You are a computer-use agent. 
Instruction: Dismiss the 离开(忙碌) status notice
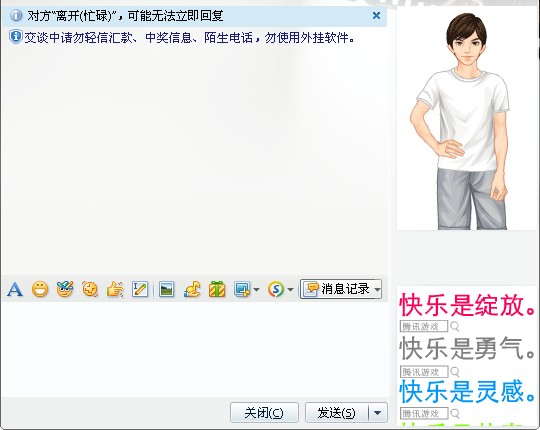point(376,15)
